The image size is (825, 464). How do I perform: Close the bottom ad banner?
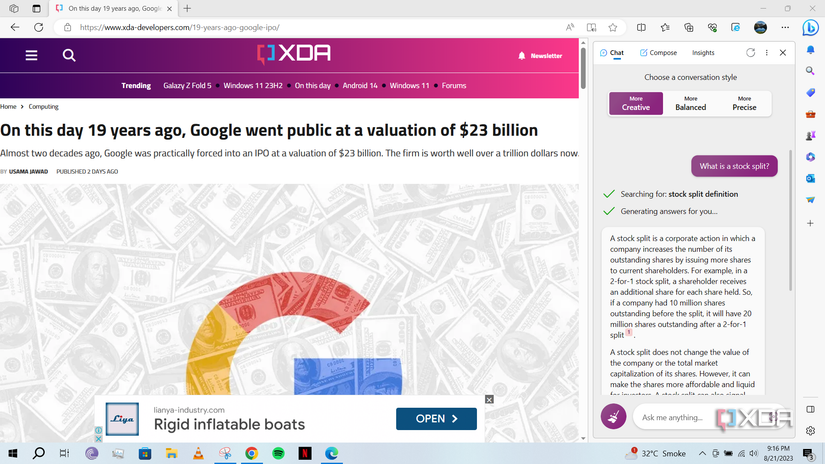[x=489, y=399]
